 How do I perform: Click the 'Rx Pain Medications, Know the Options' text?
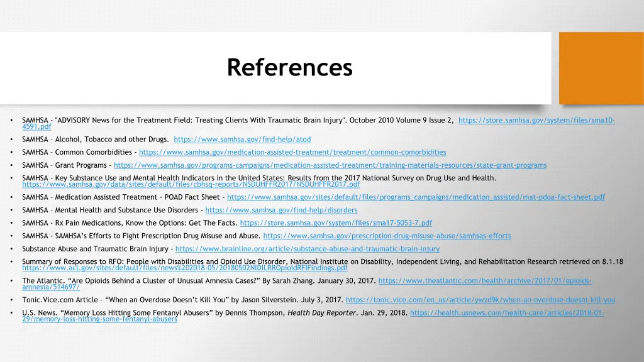click(120, 223)
